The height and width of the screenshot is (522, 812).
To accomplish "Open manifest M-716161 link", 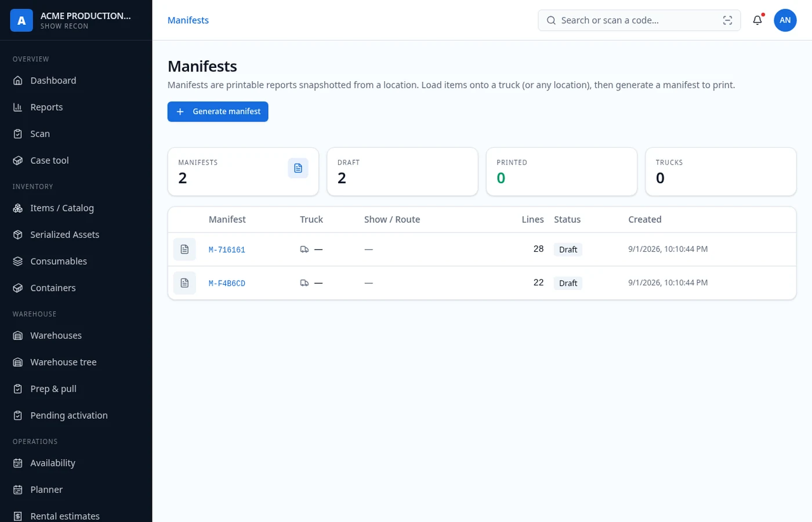I will click(227, 250).
